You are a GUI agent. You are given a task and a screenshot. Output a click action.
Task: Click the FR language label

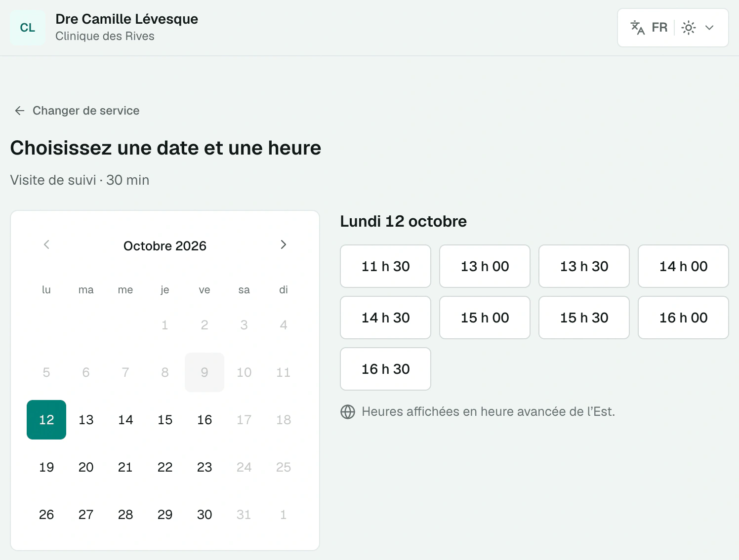[x=659, y=28]
